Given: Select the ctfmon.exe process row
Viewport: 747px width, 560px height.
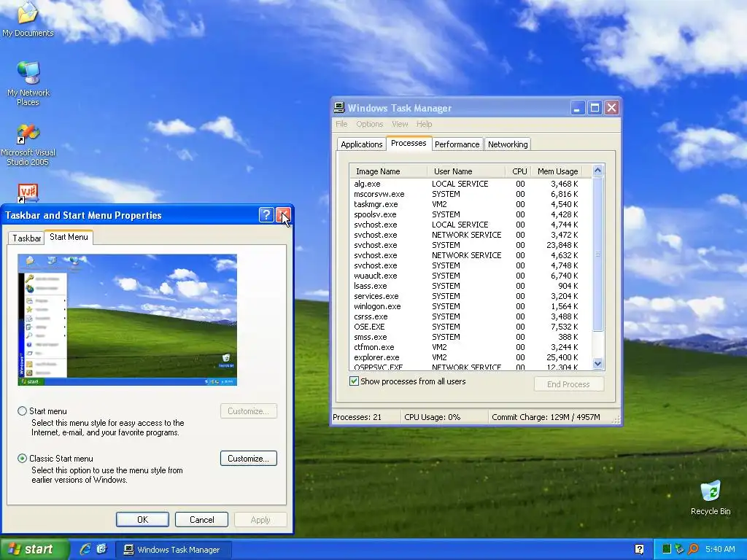Looking at the screenshot, I should pyautogui.click(x=471, y=347).
